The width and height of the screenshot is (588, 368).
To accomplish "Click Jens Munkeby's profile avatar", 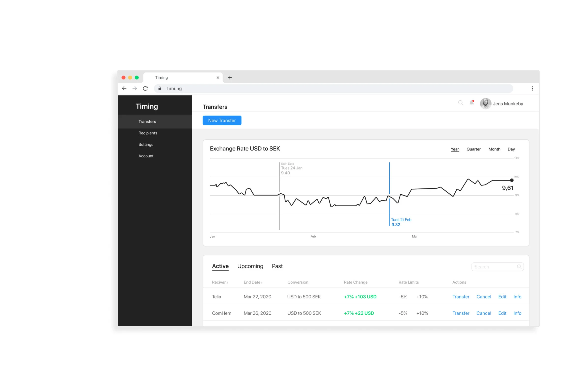I will (x=485, y=104).
